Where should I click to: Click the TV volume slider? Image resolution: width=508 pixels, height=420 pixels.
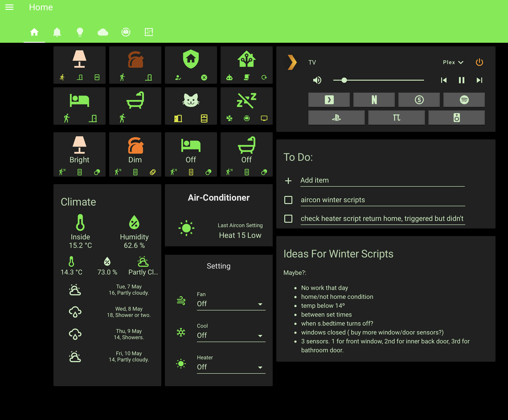pyautogui.click(x=378, y=80)
